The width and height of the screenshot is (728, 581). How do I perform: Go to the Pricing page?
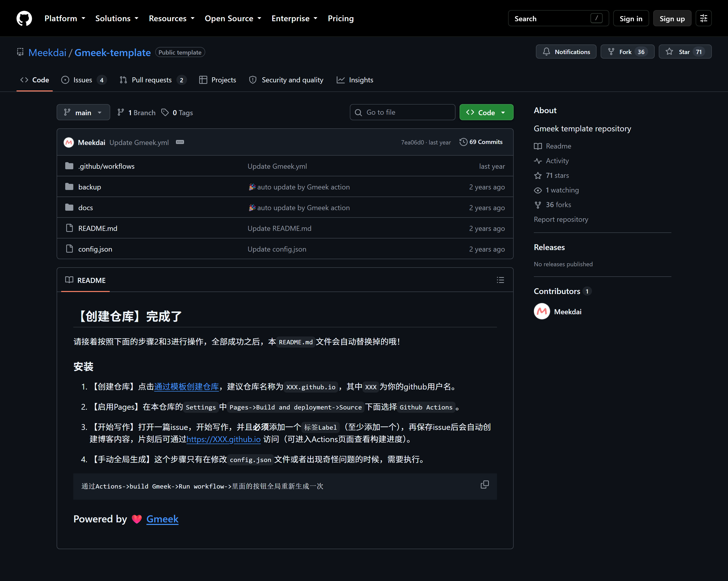click(x=341, y=18)
